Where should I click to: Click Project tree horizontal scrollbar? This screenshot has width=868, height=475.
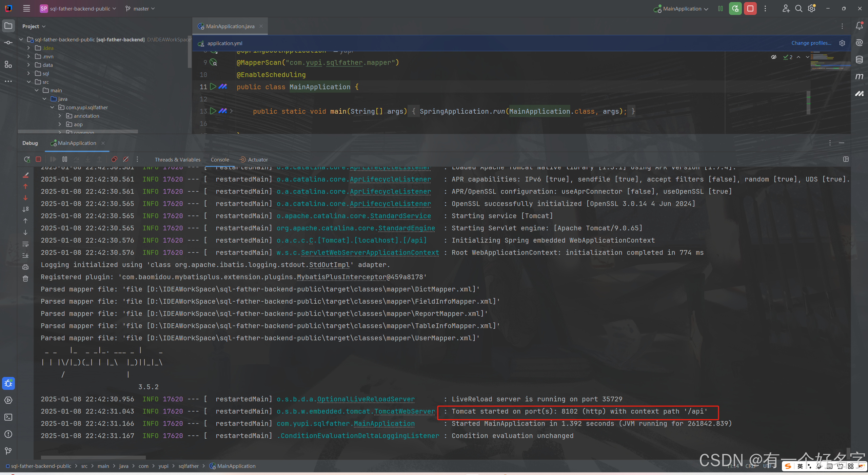[x=78, y=131]
